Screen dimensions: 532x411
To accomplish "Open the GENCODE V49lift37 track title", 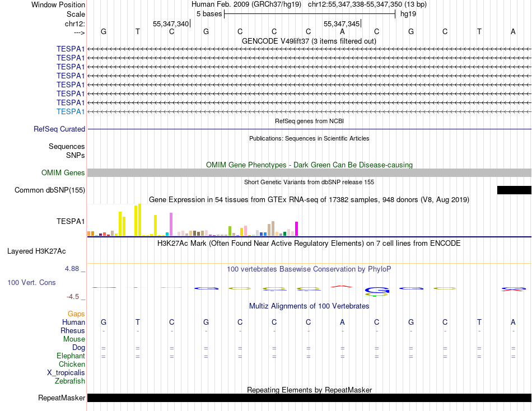I will [309, 41].
